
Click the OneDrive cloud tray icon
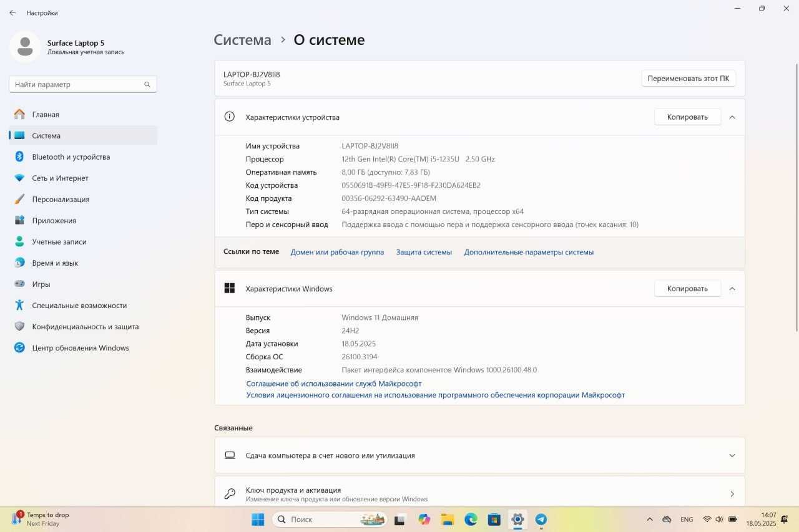click(x=667, y=519)
